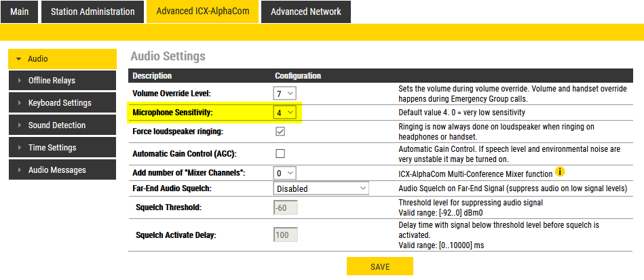
Task: Click the Audio Settings heading
Action: [x=168, y=56]
